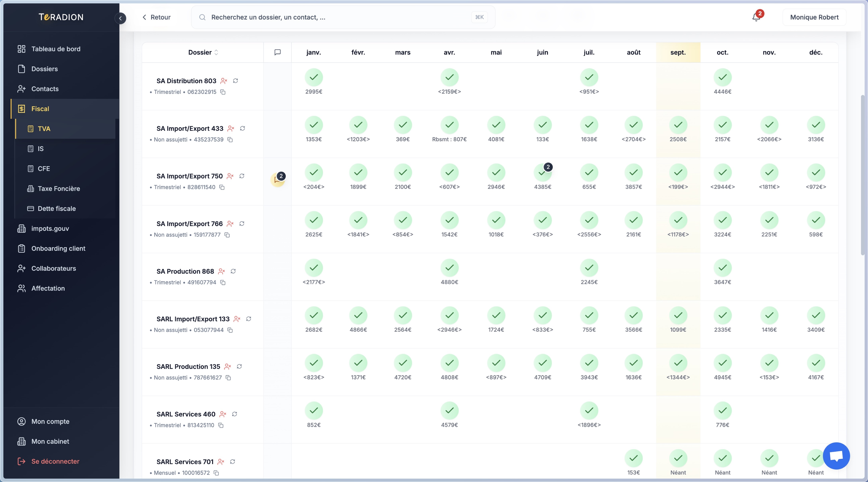Collapse the Fiscal section in sidebar

click(40, 108)
